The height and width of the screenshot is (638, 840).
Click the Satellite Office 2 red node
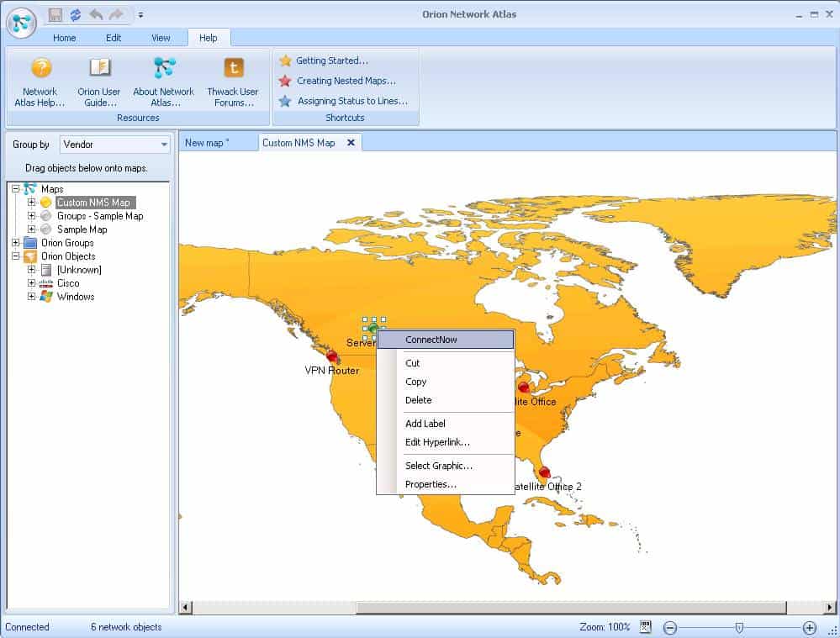[x=544, y=472]
